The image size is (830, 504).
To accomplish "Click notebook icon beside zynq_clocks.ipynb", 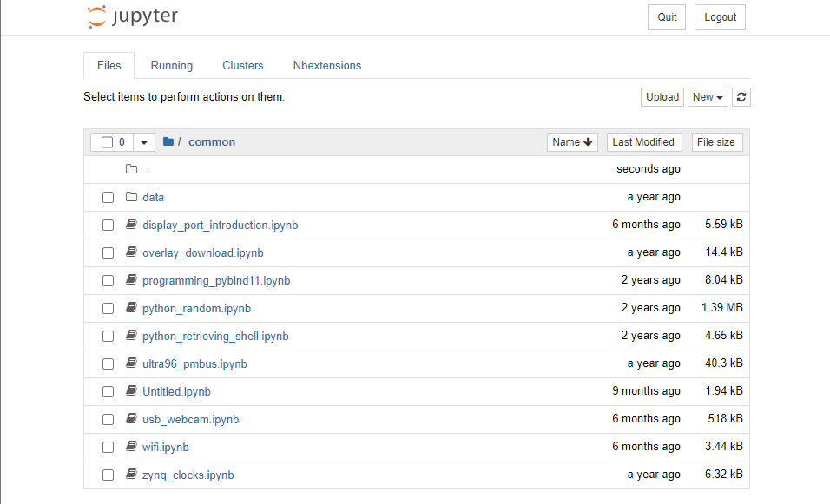I will click(131, 475).
